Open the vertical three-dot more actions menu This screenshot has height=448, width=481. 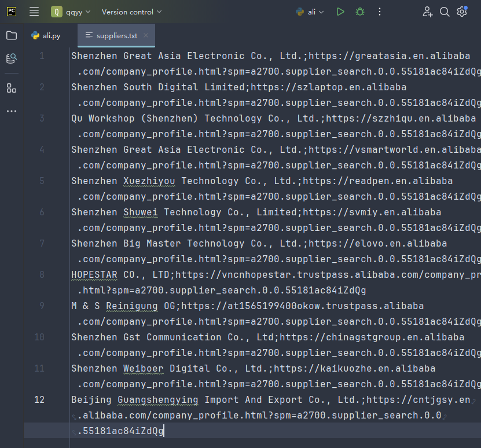[380, 12]
